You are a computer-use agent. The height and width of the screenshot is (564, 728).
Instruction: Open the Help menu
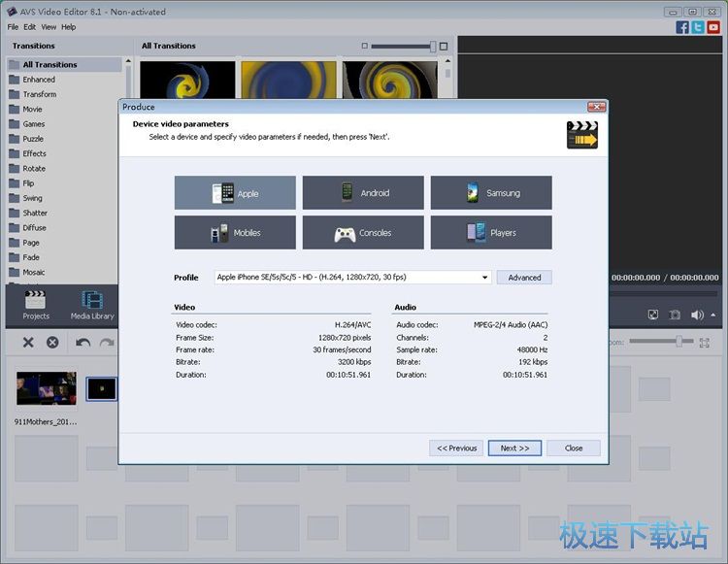(68, 27)
